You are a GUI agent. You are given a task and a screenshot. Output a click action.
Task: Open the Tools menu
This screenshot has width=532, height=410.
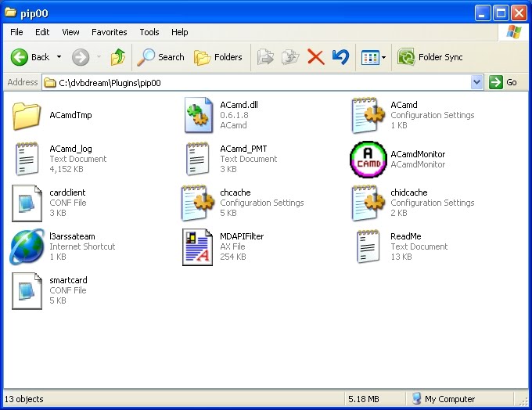click(149, 32)
